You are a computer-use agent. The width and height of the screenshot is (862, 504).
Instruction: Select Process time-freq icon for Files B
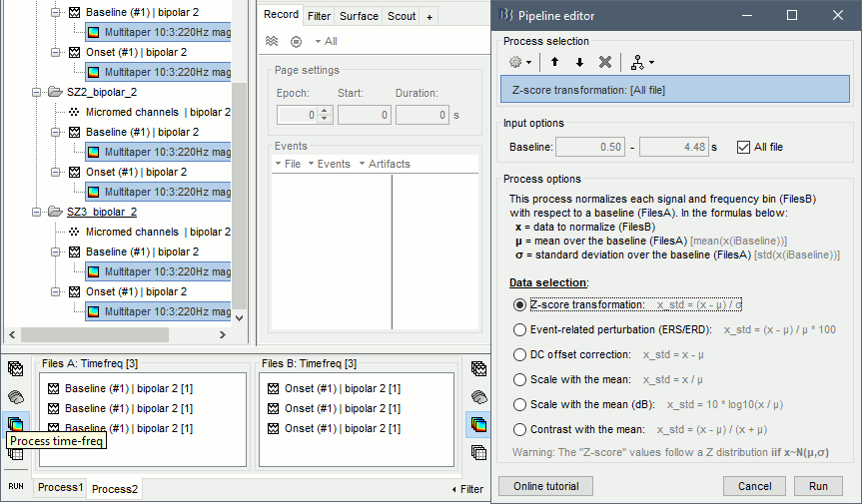[477, 424]
